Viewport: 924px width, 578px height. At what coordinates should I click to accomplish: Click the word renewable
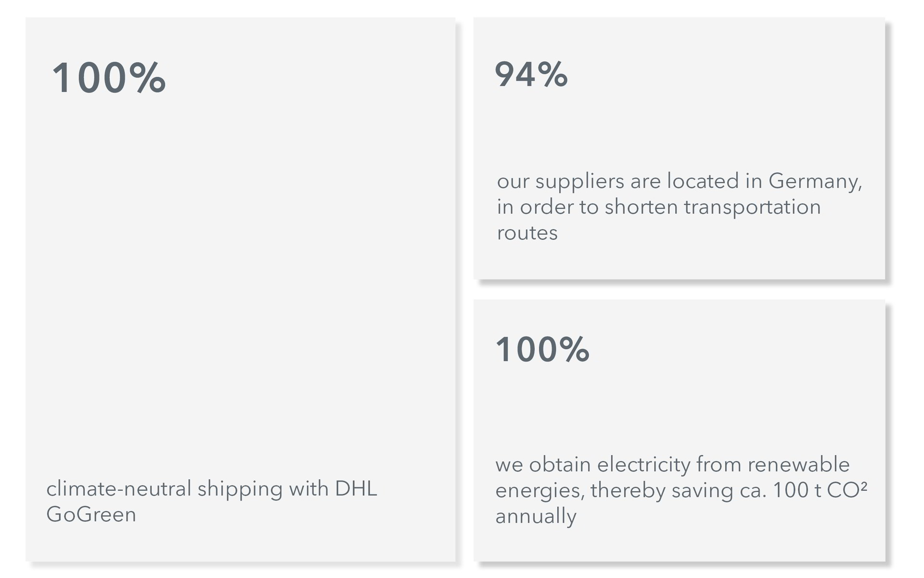(799, 465)
